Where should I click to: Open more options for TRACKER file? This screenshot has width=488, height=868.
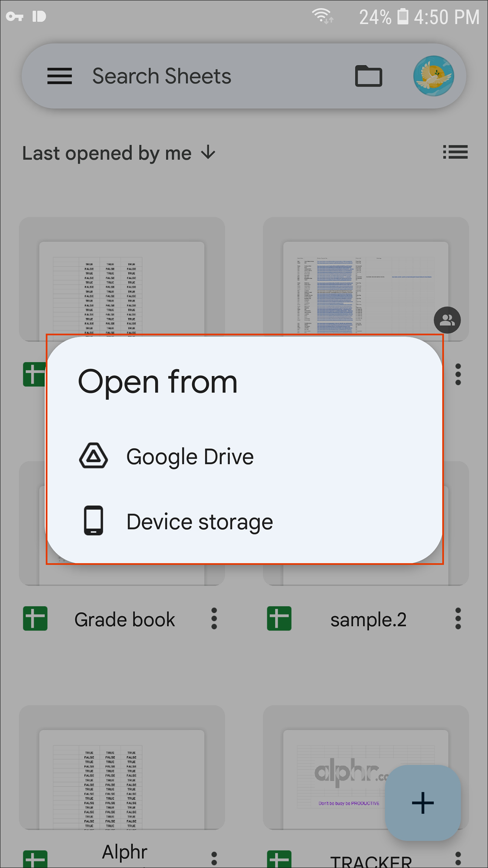pyautogui.click(x=458, y=859)
